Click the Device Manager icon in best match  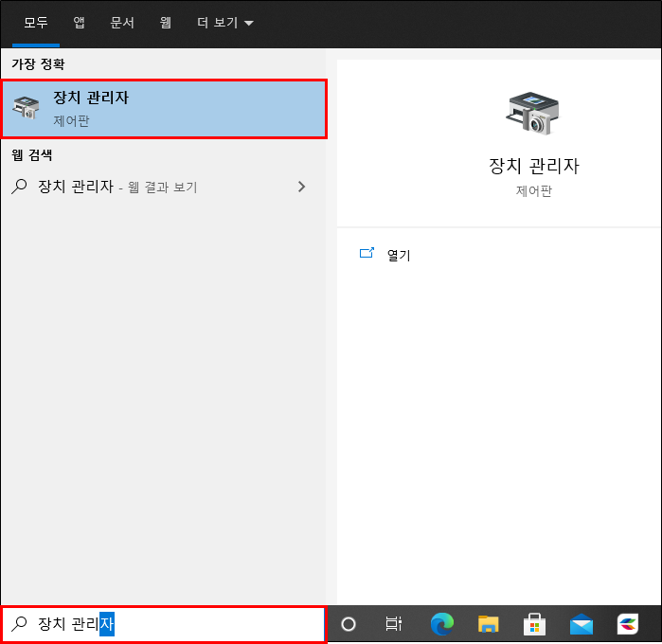coord(27,108)
